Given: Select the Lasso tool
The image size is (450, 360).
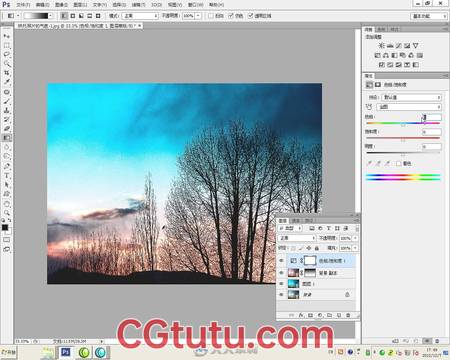Looking at the screenshot, I should 6,54.
